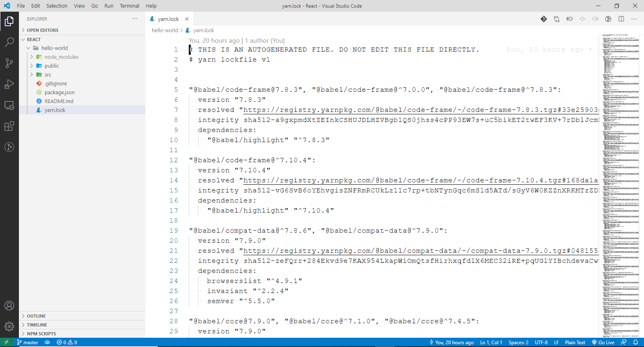Viewport: 644px width, 347px height.
Task: Start Go Live server
Action: pos(603,342)
